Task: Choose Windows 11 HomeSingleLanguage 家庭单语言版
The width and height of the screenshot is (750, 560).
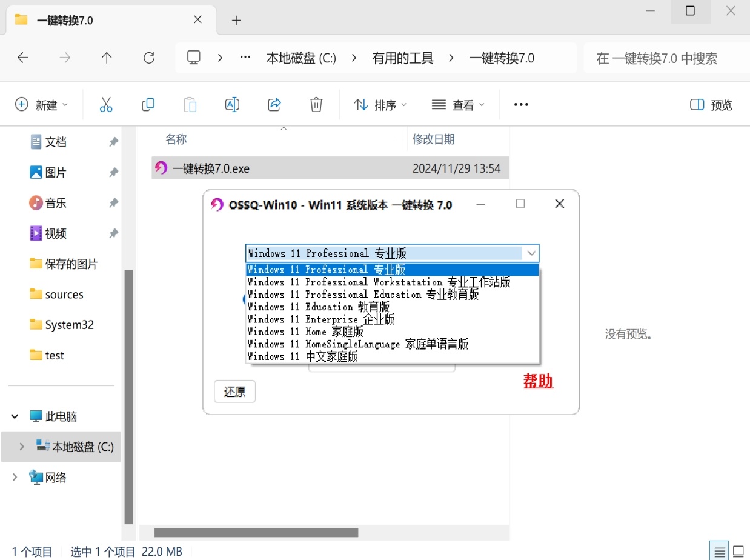Action: (x=393, y=344)
